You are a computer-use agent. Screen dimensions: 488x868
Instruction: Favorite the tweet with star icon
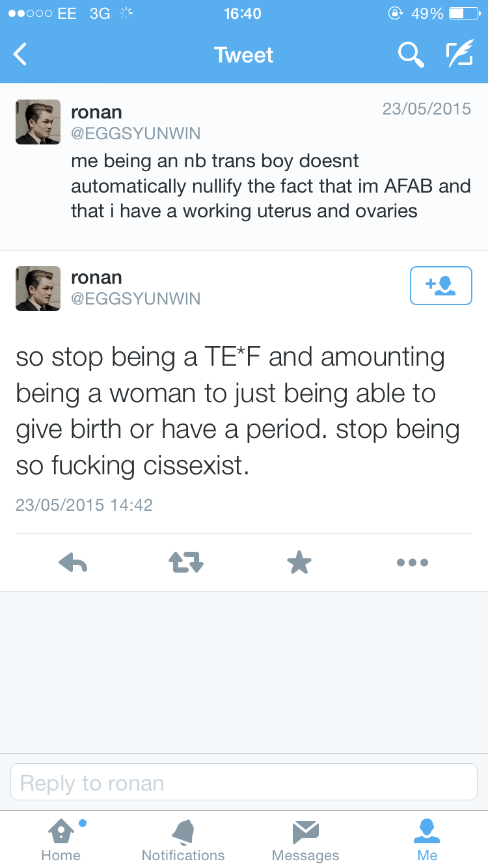(299, 562)
